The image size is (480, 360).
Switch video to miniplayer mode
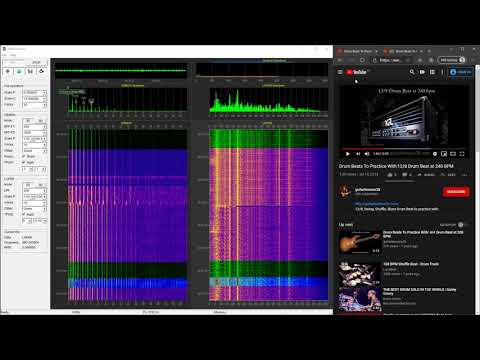pyautogui.click(x=444, y=154)
